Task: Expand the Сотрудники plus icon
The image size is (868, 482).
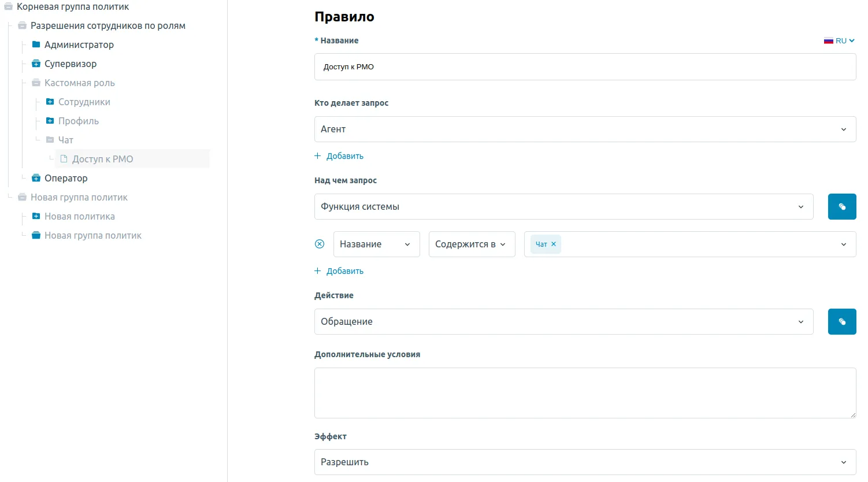Action: pyautogui.click(x=50, y=102)
